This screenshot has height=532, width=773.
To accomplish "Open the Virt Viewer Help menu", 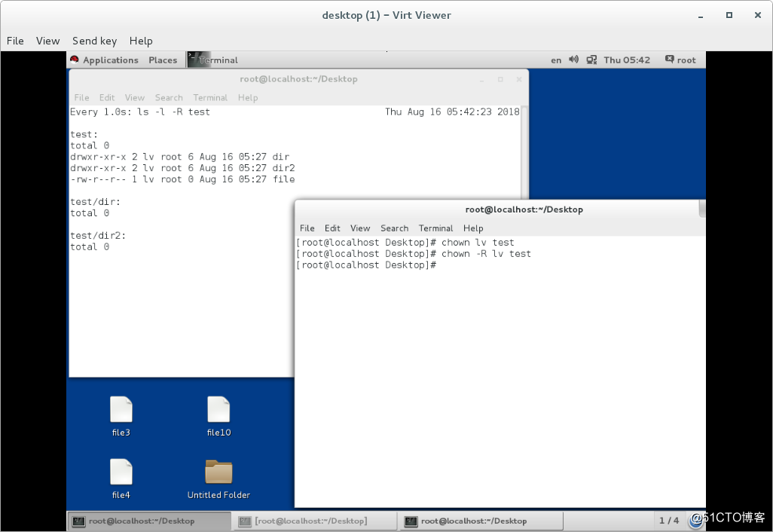I will tap(141, 41).
